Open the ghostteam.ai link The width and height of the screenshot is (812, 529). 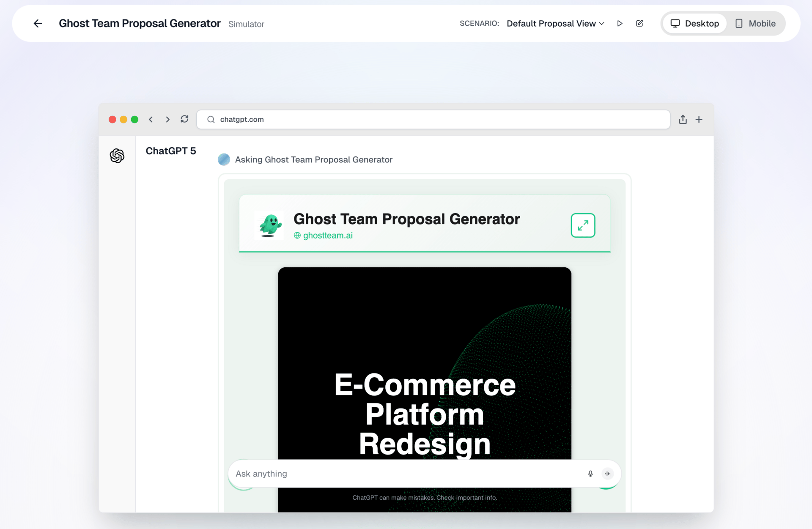click(x=327, y=236)
